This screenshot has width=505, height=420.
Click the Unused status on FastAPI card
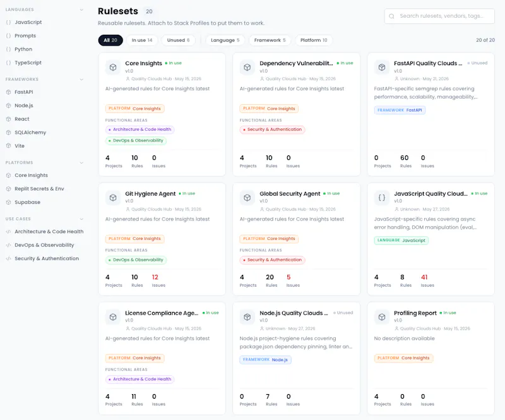pos(477,63)
